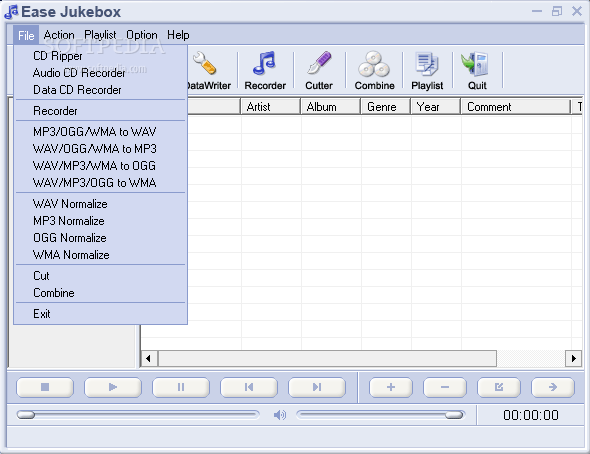Select Cut from the File menu
The image size is (590, 454).
coord(100,276)
